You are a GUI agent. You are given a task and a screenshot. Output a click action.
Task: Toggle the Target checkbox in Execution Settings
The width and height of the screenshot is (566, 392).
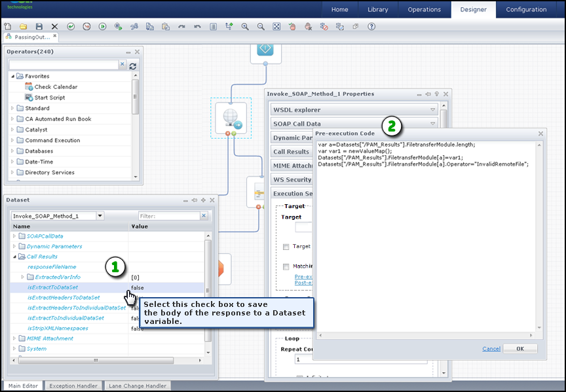(286, 247)
